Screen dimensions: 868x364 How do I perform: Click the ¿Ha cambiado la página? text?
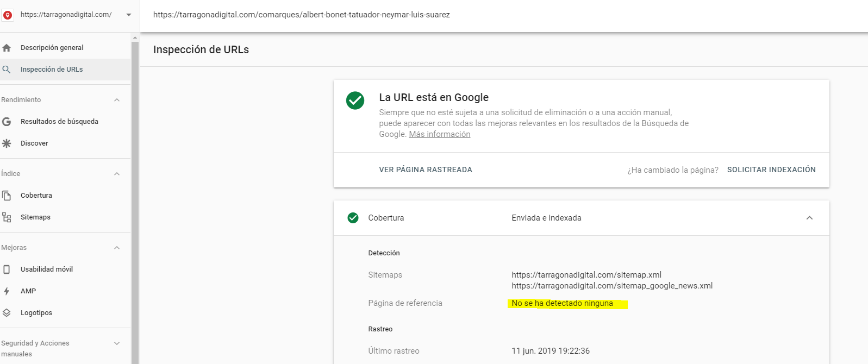click(673, 170)
